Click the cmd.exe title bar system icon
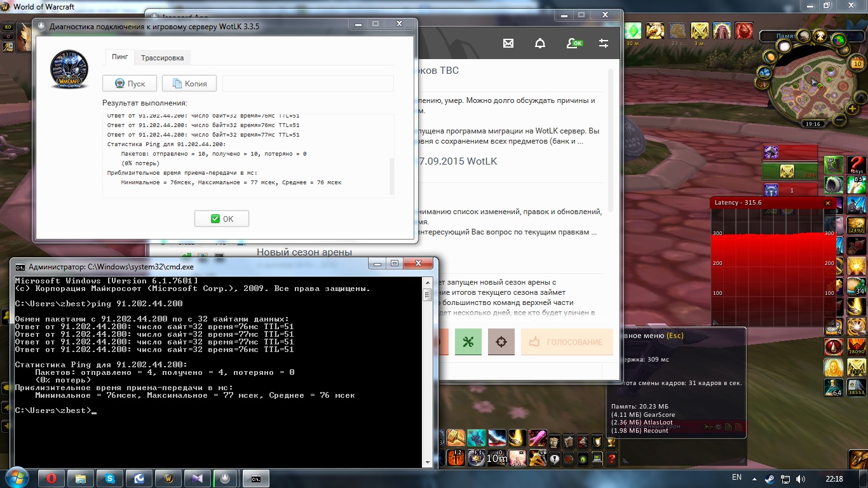 click(20, 267)
